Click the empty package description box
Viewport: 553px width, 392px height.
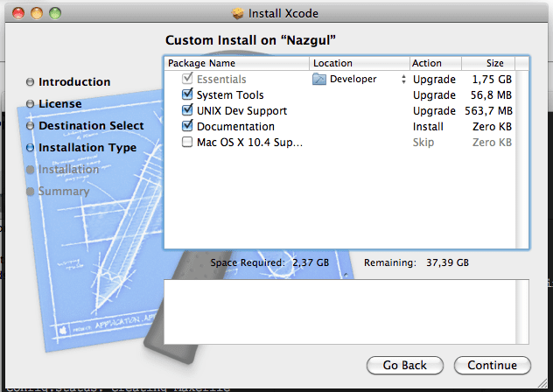click(346, 311)
